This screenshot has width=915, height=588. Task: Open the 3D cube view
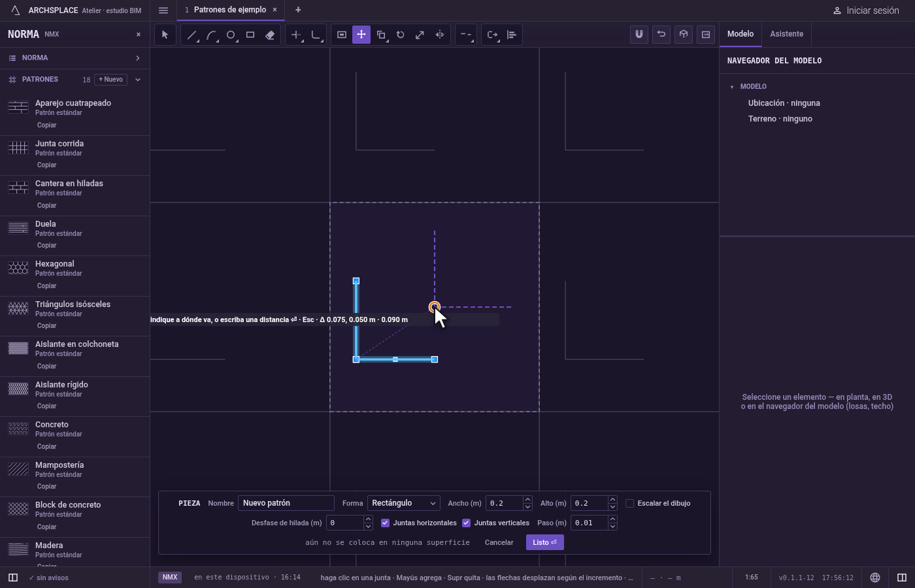coord(684,35)
